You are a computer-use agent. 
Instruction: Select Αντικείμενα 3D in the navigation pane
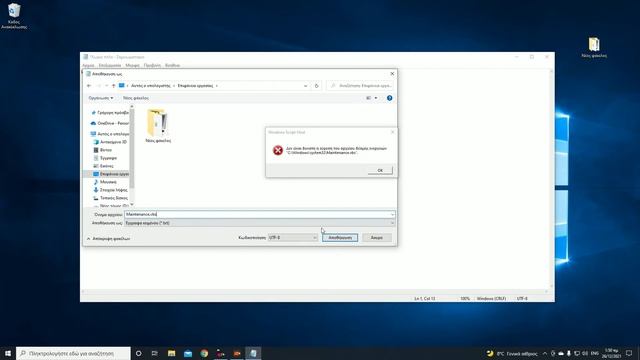[x=111, y=142]
